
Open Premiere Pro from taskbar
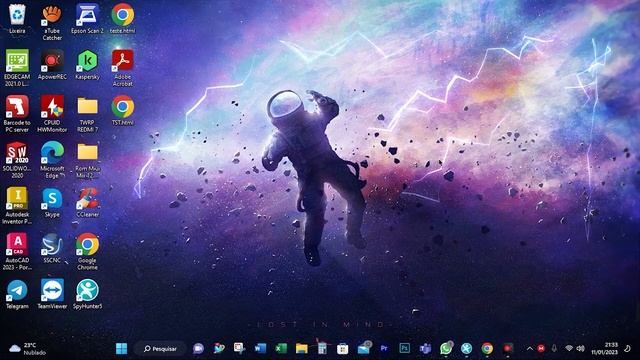pos(384,348)
